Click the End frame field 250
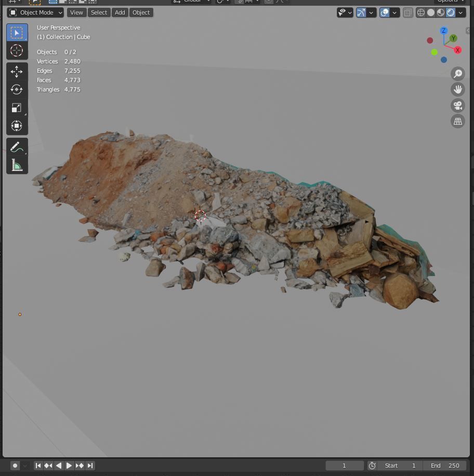This screenshot has height=476, width=474. click(x=444, y=466)
